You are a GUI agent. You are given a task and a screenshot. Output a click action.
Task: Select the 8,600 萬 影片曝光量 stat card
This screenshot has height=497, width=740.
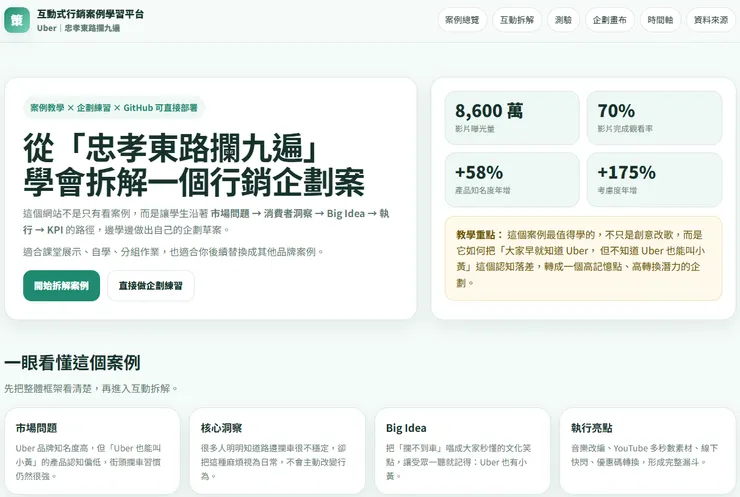click(512, 118)
